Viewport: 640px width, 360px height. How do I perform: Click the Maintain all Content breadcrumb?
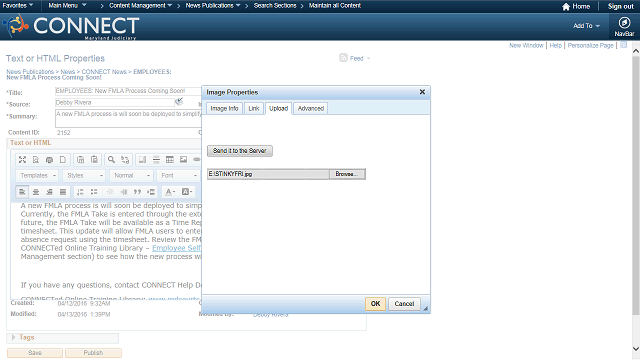335,6
